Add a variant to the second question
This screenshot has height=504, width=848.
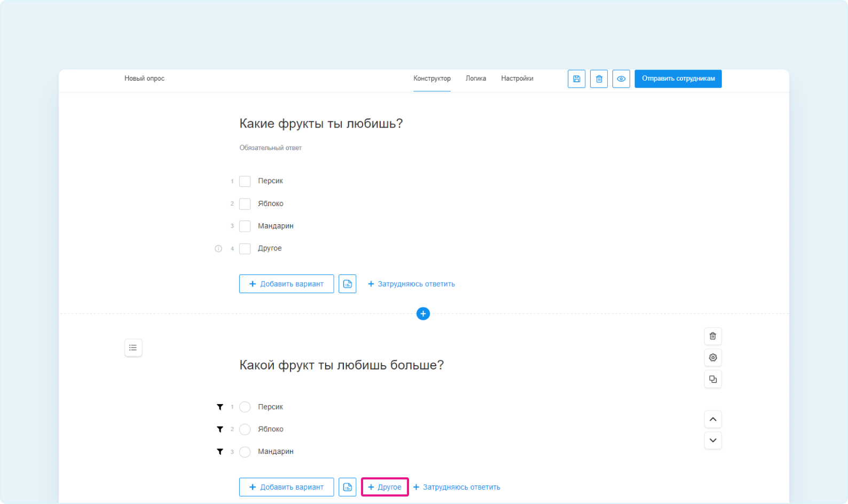pos(287,487)
